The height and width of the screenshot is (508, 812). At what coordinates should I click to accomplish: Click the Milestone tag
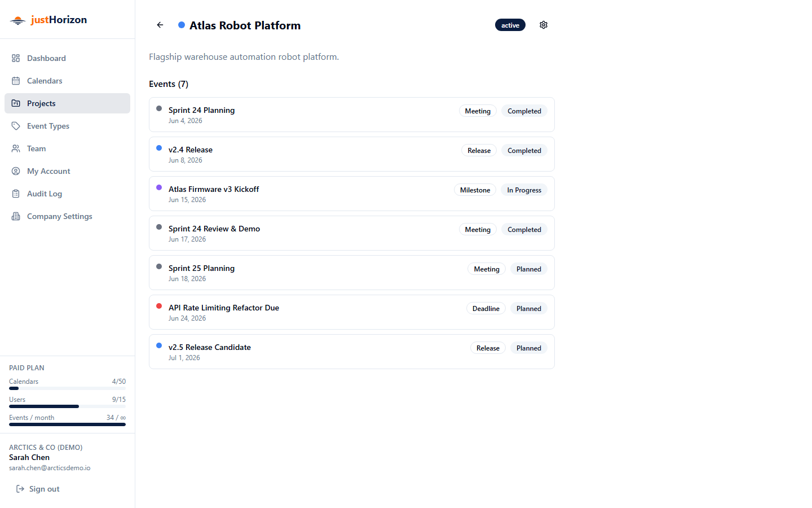pyautogui.click(x=475, y=190)
